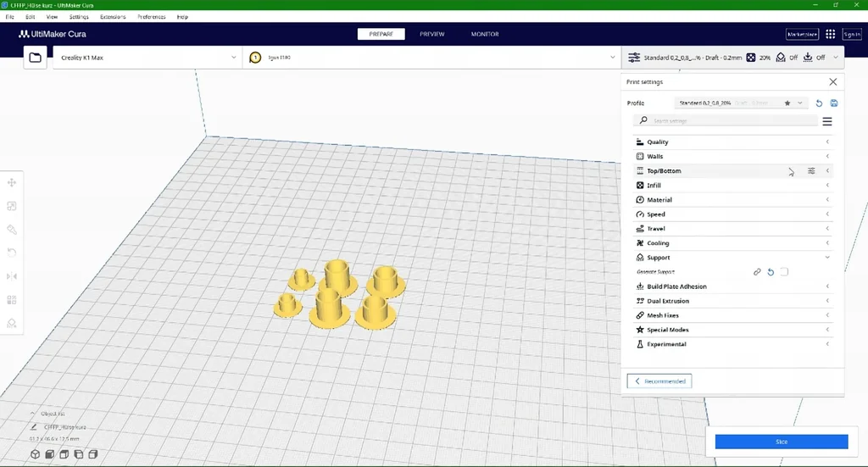The height and width of the screenshot is (467, 868).
Task: Expand the Experimental category
Action: pyautogui.click(x=732, y=344)
